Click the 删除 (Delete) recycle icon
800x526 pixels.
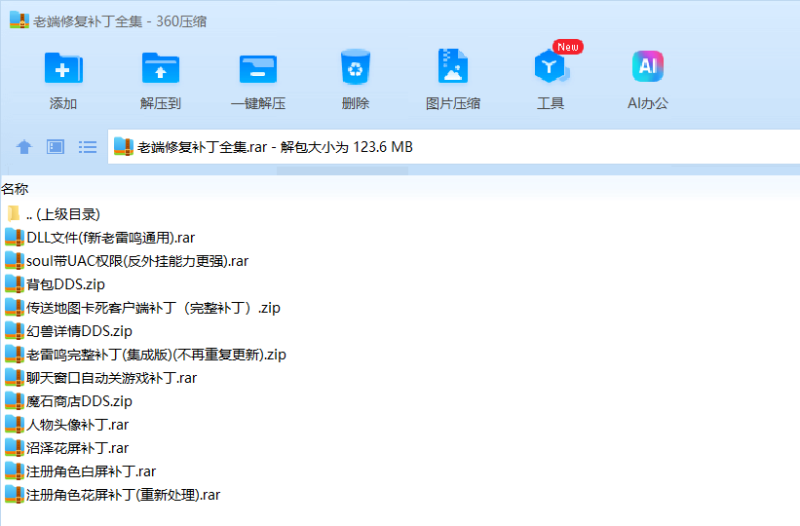coord(355,67)
